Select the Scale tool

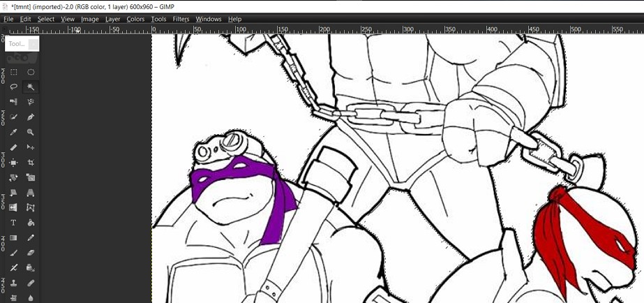[x=31, y=177]
